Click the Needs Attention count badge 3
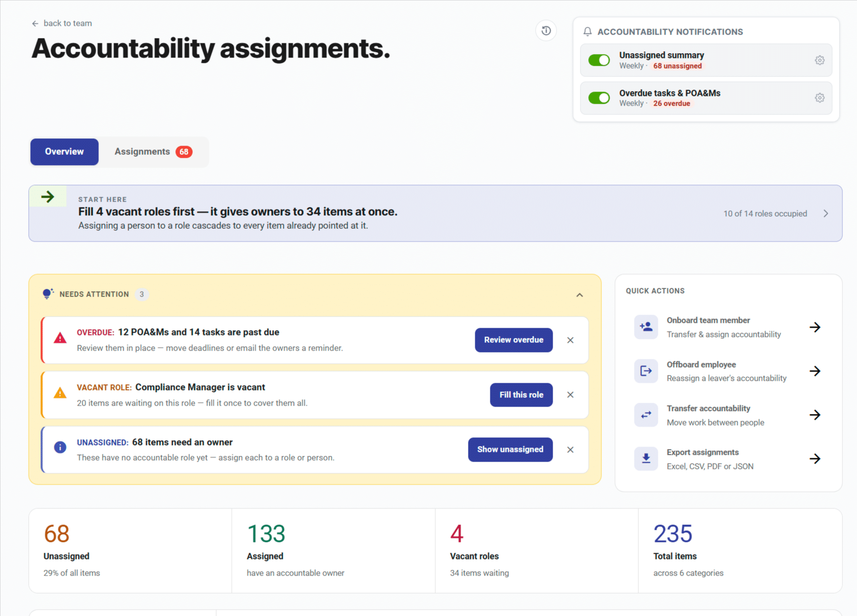 point(142,294)
